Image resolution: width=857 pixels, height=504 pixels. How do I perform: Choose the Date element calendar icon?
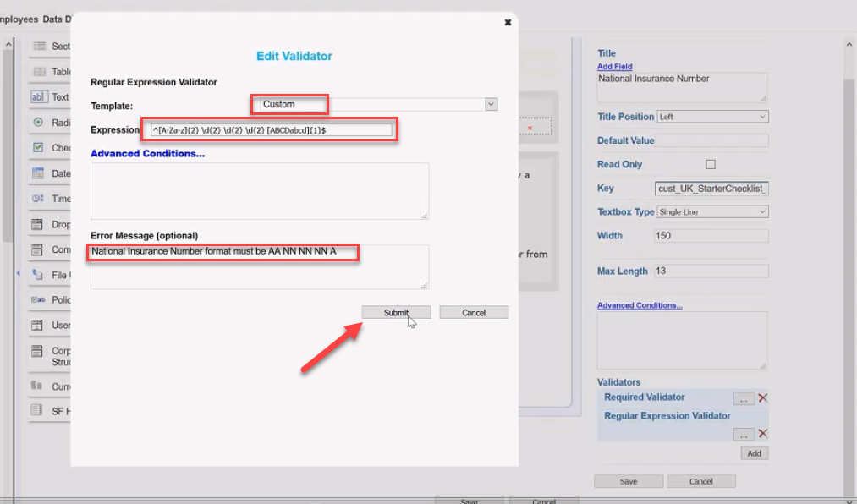pyautogui.click(x=38, y=173)
